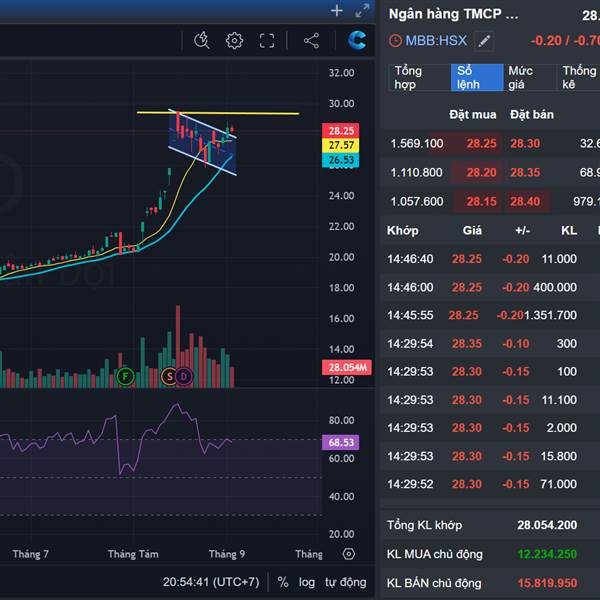Select the 14:29:54 trade at 28.35

coord(490,344)
